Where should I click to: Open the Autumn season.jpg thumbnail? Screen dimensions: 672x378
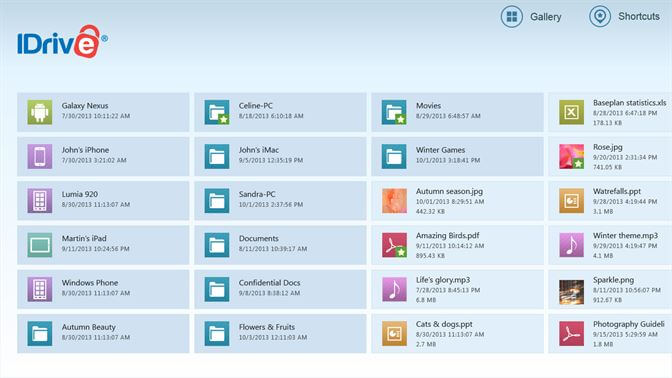(x=394, y=201)
